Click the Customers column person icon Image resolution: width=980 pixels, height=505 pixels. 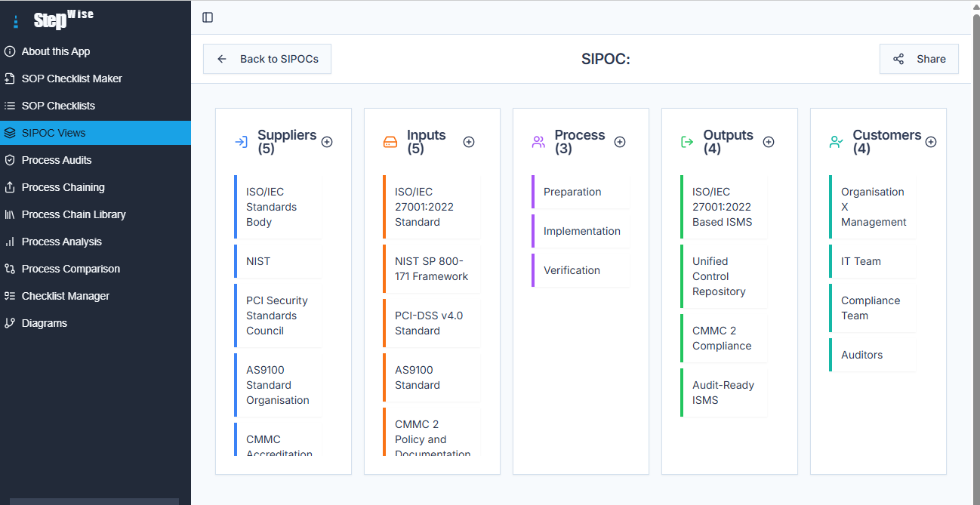tap(836, 141)
